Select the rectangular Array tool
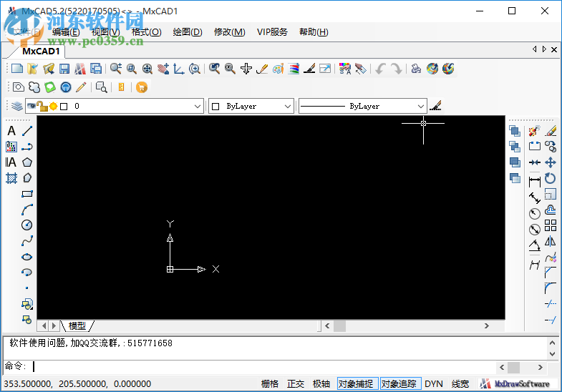562x392 pixels. (550, 225)
